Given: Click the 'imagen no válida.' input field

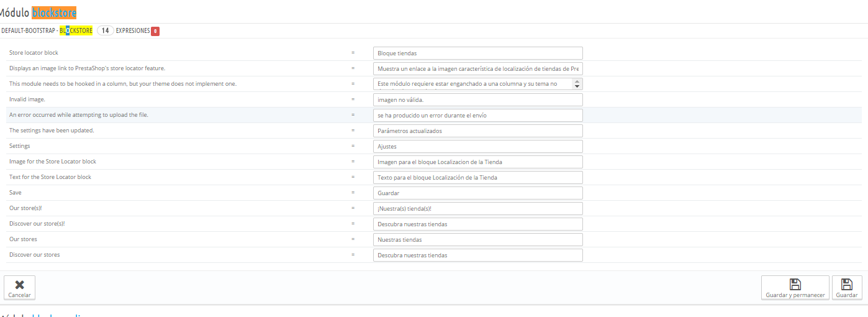Looking at the screenshot, I should (477, 99).
